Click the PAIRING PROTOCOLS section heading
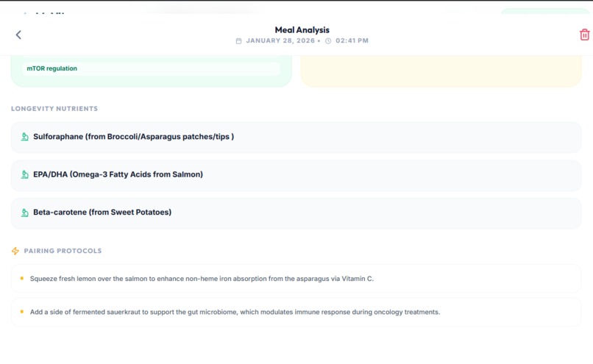This screenshot has width=593, height=364. pos(63,251)
